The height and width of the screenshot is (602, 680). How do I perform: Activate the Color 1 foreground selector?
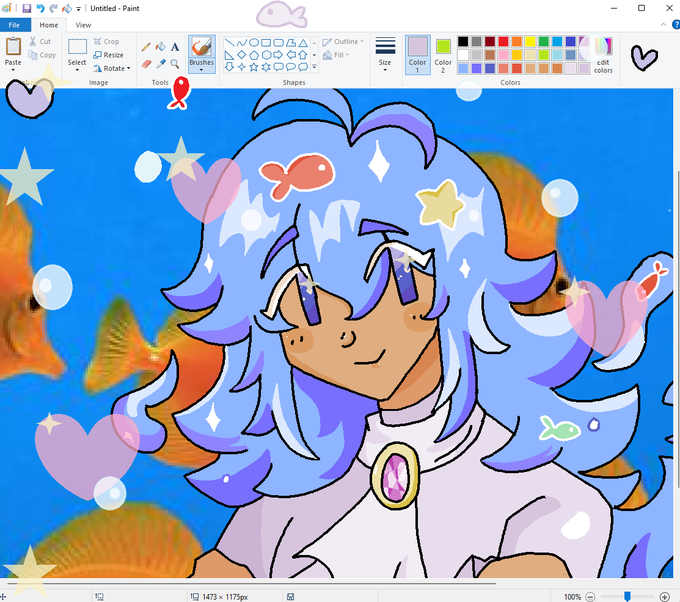[x=418, y=55]
